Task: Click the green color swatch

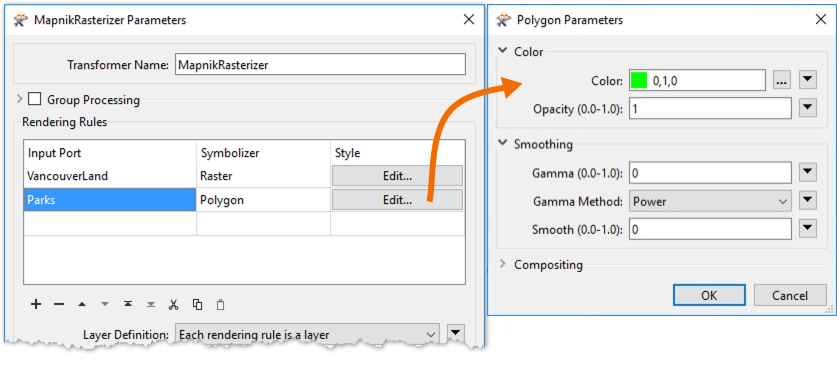Action: [638, 81]
